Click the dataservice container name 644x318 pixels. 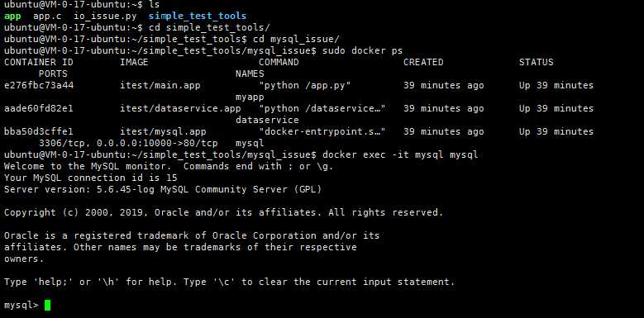pos(267,120)
